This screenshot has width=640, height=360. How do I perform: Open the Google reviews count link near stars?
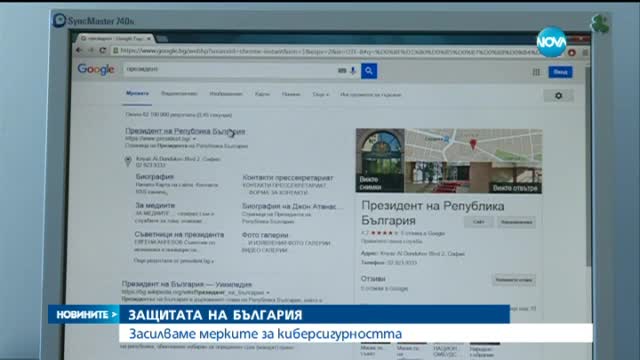click(x=422, y=233)
